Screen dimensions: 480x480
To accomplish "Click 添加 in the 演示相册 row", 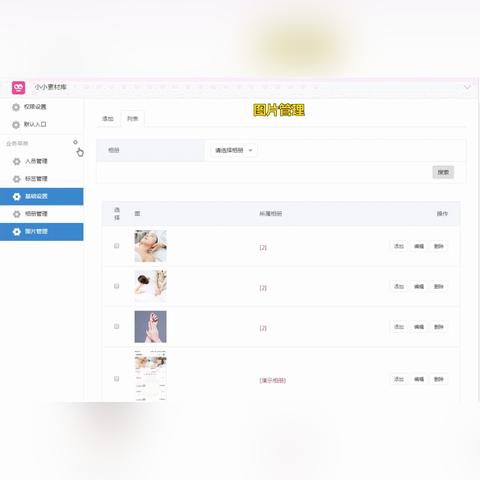I will 399,379.
